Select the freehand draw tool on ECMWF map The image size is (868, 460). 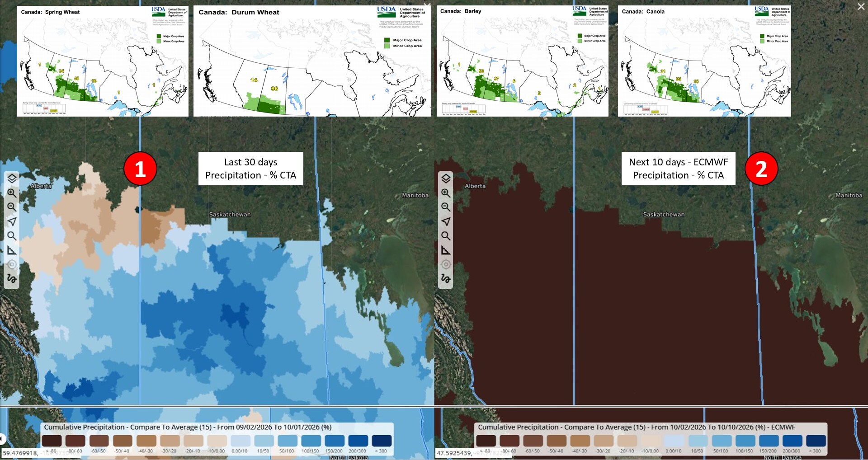(446, 278)
